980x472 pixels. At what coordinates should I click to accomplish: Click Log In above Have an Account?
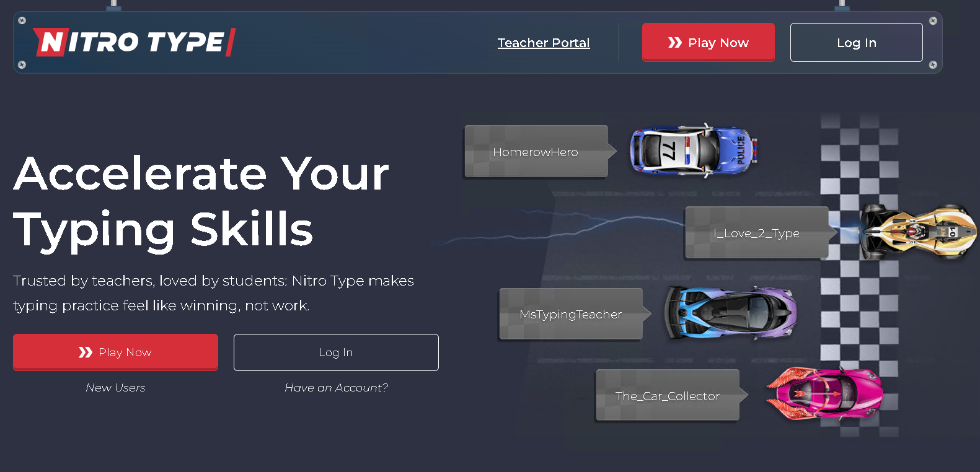[x=335, y=352]
